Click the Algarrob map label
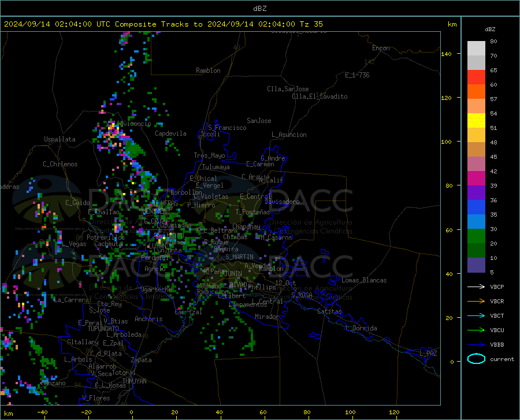Screen dimensions: 520x420 102,366
